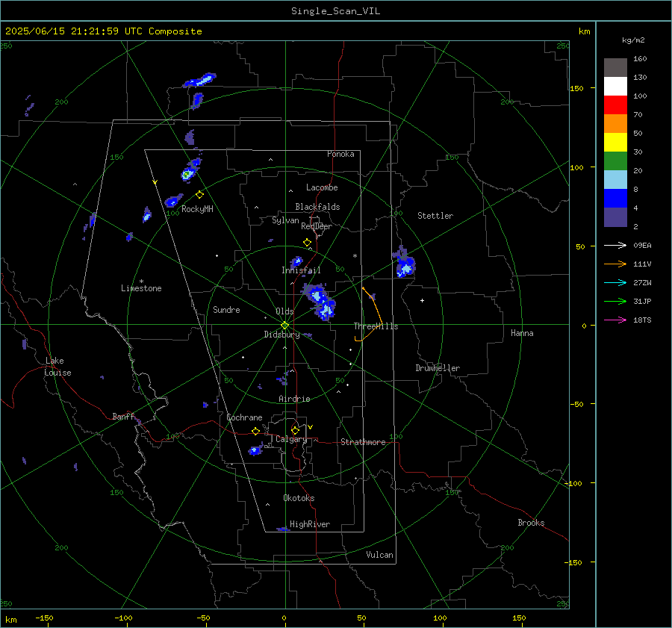
Task: Pick the blue 4-8 legend swatch
Action: point(615,198)
